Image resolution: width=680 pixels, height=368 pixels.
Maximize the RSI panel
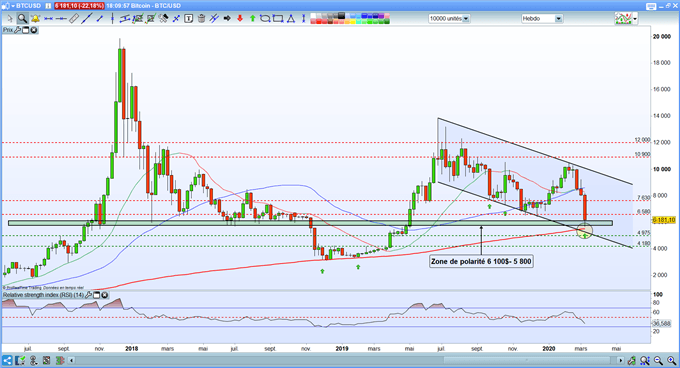[x=97, y=295]
